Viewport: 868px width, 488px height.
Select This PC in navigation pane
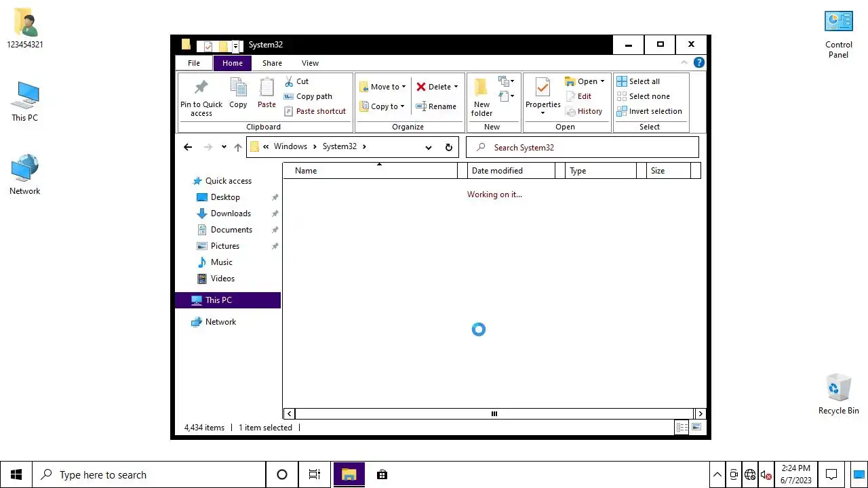228,300
